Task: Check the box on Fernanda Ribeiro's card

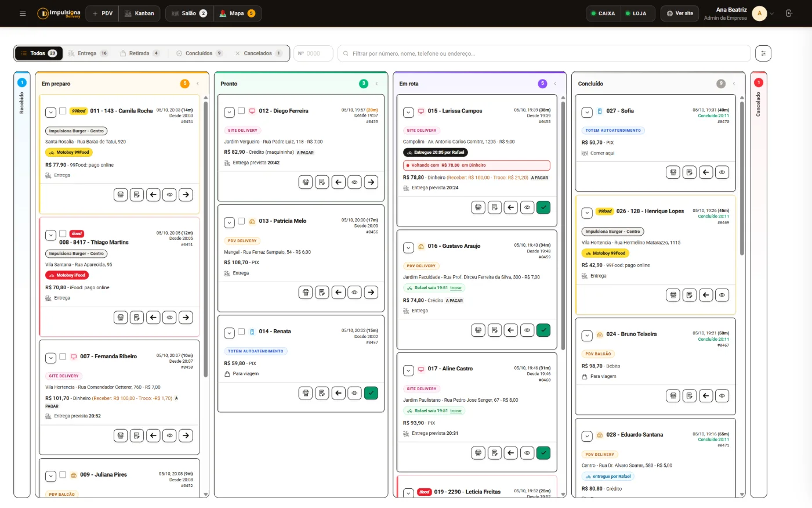Action: 63,356
